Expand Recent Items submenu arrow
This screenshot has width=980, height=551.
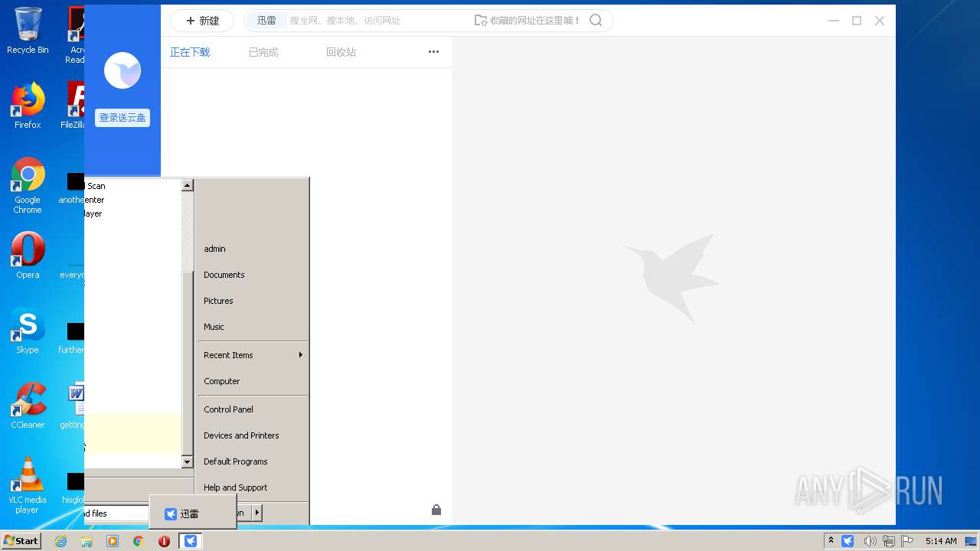pyautogui.click(x=301, y=355)
